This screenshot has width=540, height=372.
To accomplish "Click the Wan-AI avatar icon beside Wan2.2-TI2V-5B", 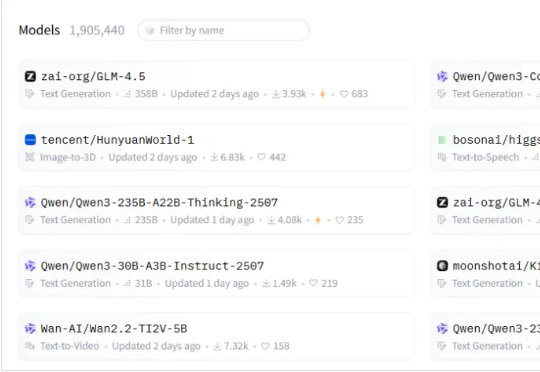I will coord(30,329).
